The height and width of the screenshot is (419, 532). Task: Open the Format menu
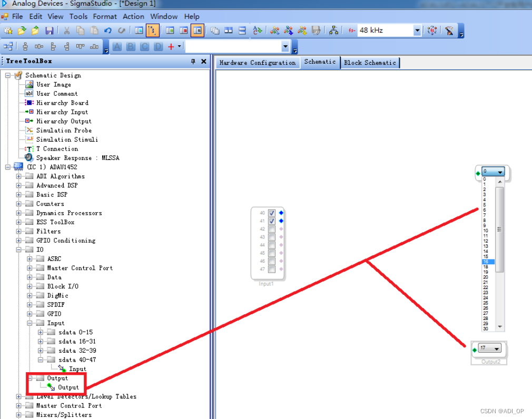point(104,16)
